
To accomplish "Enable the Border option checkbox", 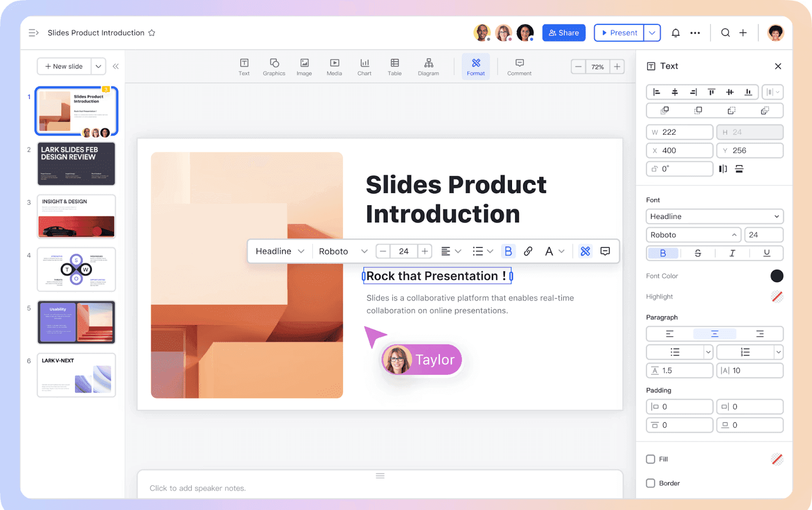I will (x=651, y=483).
